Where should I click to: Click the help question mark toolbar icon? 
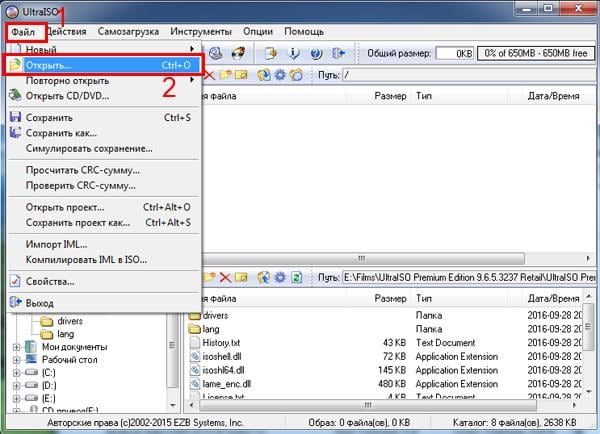click(316, 53)
